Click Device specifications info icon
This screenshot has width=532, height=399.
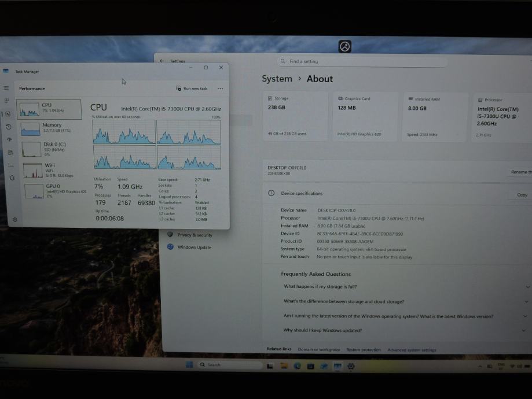coord(271,193)
